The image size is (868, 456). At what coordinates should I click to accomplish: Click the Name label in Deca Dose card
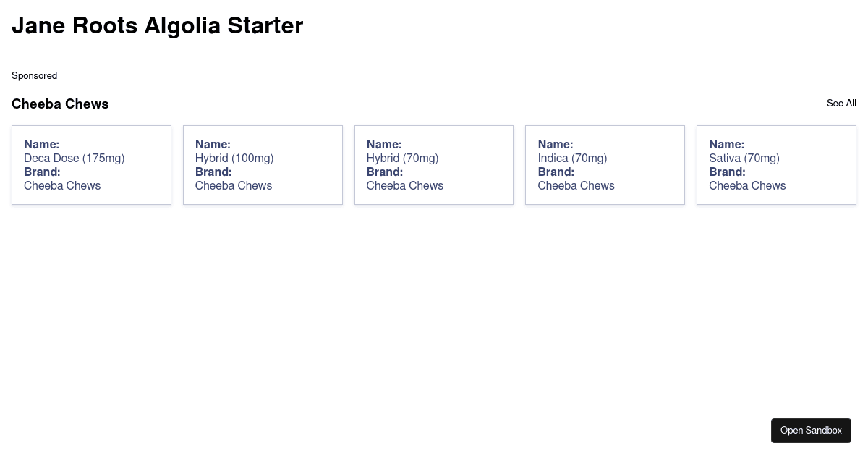coord(41,145)
